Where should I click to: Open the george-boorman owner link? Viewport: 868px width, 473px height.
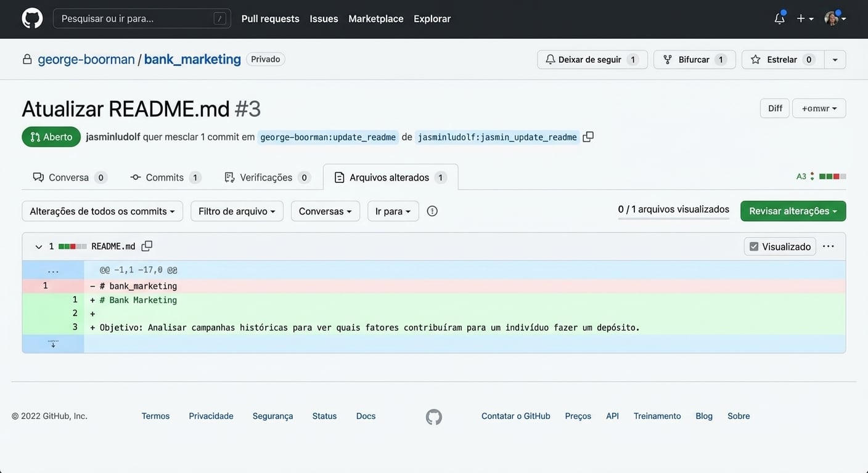point(86,60)
